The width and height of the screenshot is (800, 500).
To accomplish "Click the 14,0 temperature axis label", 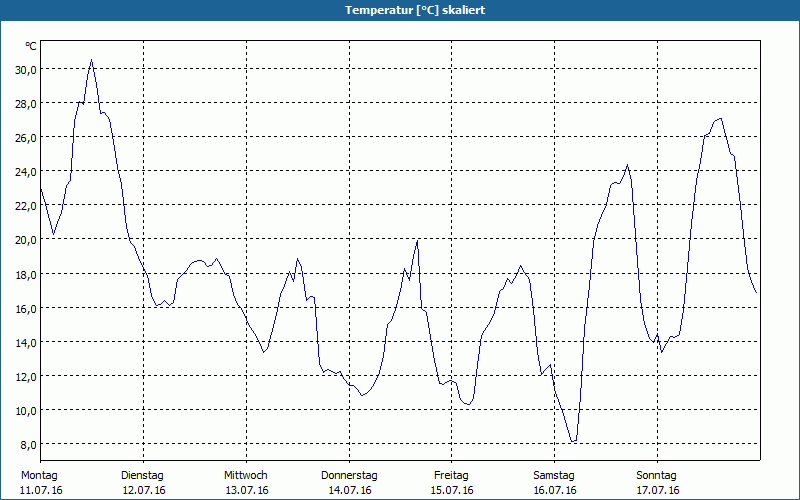I will tap(26, 342).
